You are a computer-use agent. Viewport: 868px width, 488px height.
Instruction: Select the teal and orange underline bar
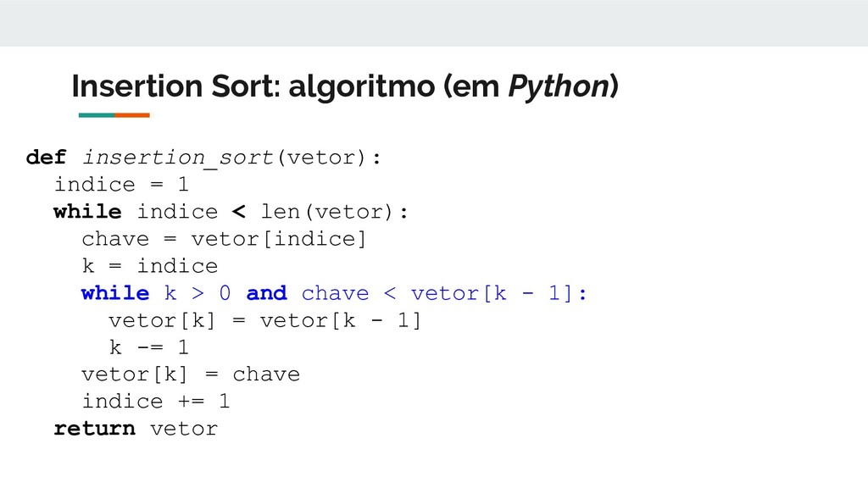(114, 115)
